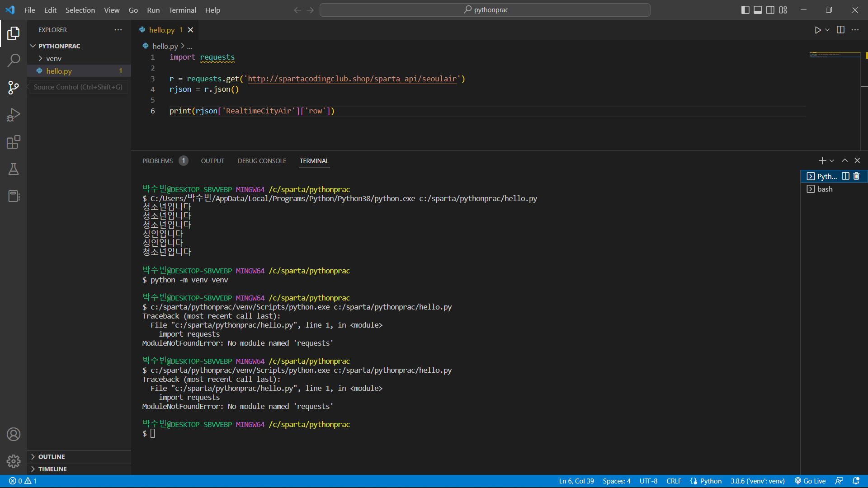
Task: Select Python interpreter 3.8.6 venv
Action: click(757, 481)
